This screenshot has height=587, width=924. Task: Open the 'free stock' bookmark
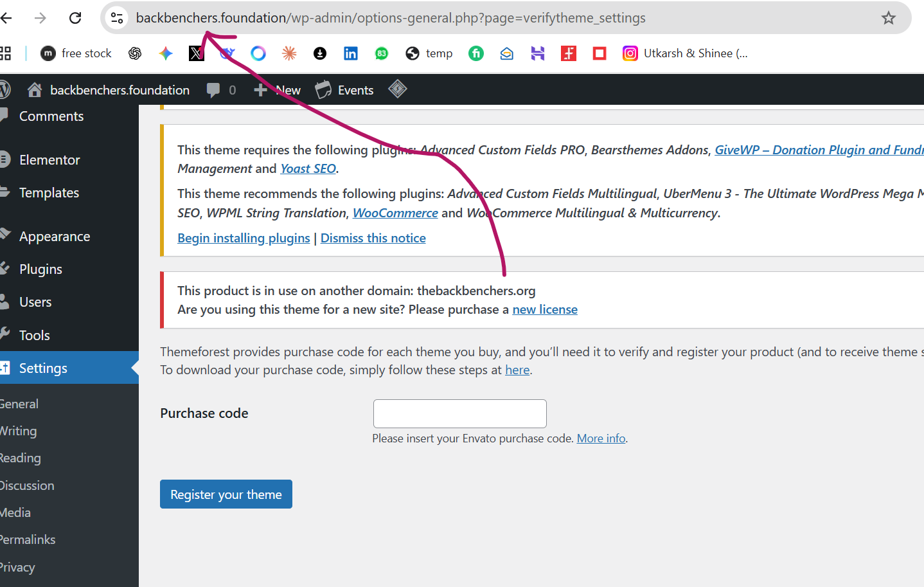click(76, 53)
